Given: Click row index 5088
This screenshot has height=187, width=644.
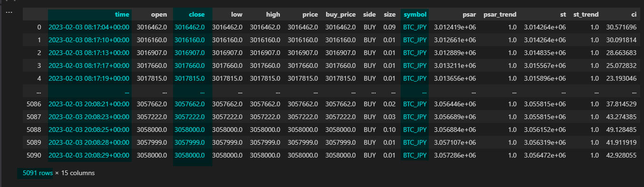Looking at the screenshot, I should (34, 129).
